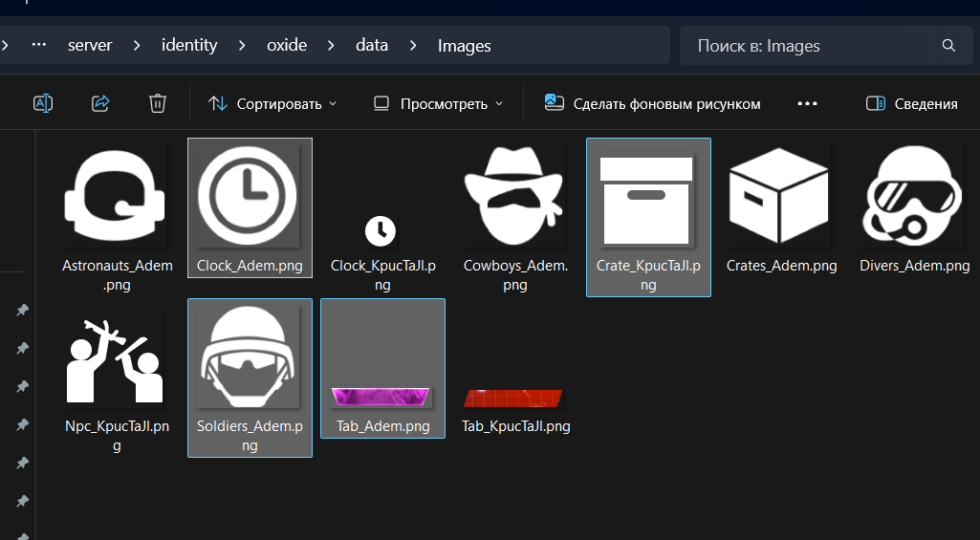Image resolution: width=980 pixels, height=540 pixels.
Task: Select the Cowboys_Adem.png thumbnail
Action: tap(514, 197)
